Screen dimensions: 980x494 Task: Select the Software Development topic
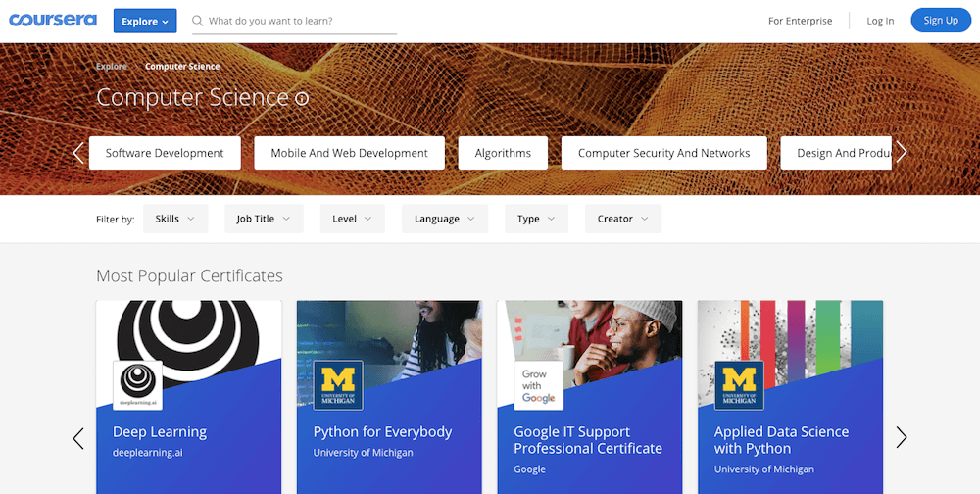pyautogui.click(x=165, y=153)
